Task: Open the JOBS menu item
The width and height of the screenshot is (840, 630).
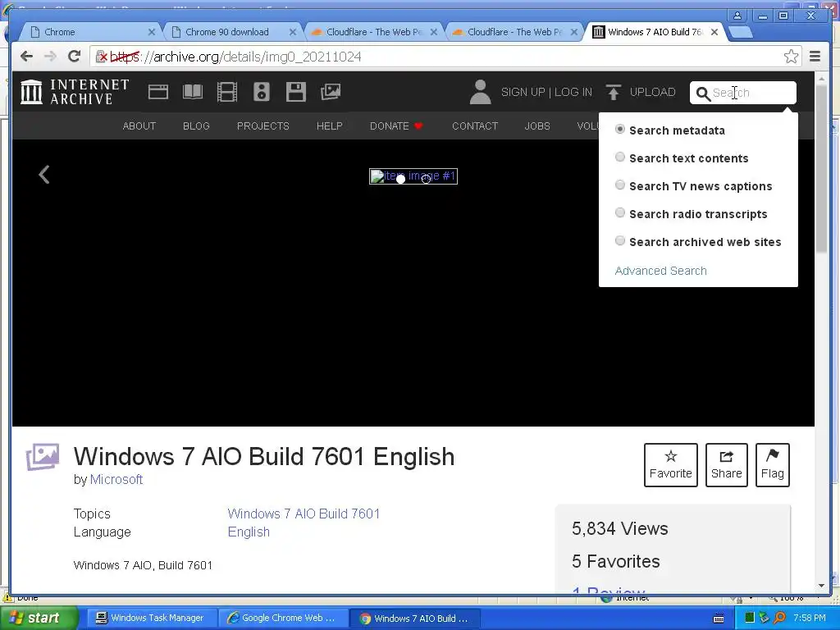Action: pyautogui.click(x=537, y=126)
